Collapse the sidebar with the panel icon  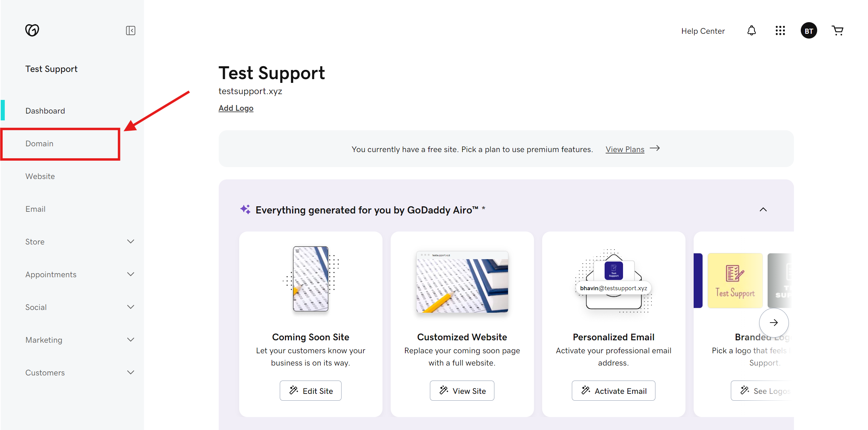point(131,30)
